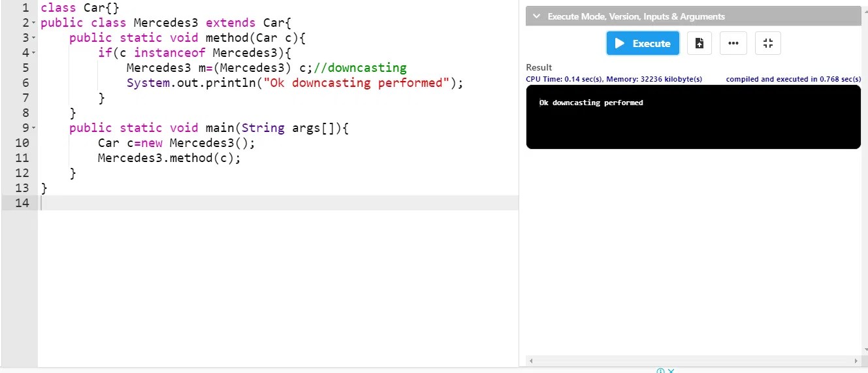Close the ad with the X icon
This screenshot has width=868, height=373.
[671, 370]
